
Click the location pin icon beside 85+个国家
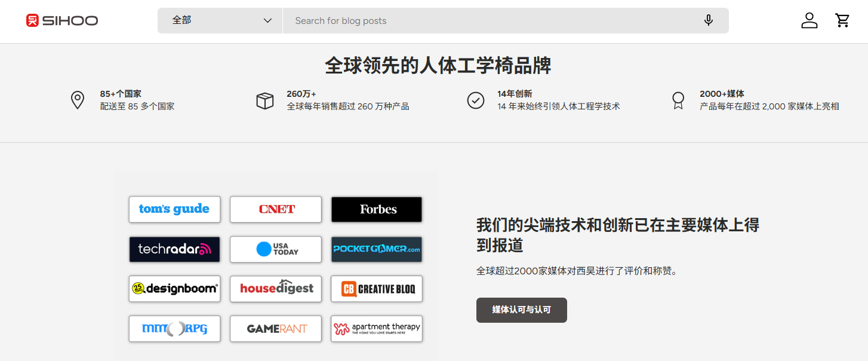pyautogui.click(x=77, y=100)
